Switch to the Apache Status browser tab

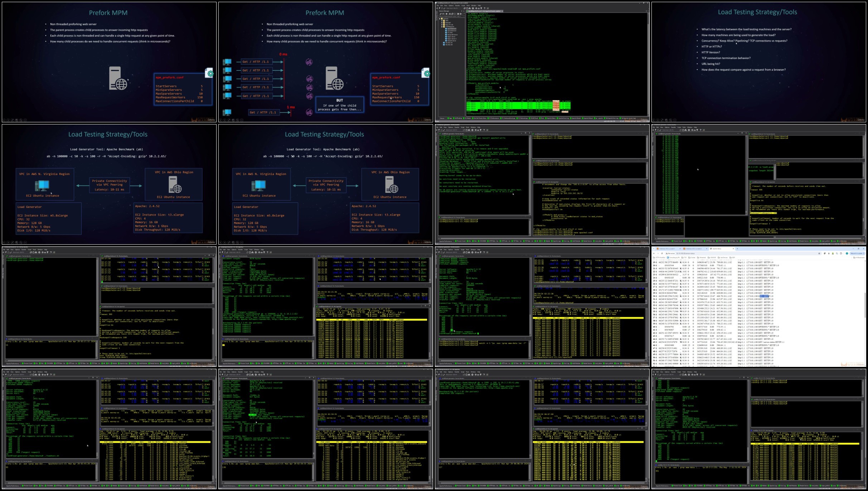tap(722, 249)
